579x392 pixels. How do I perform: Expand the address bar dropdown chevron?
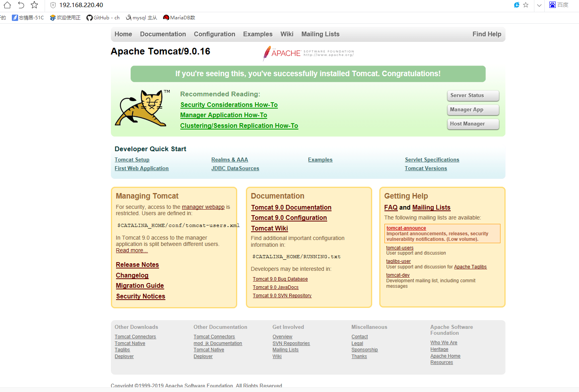pyautogui.click(x=539, y=5)
